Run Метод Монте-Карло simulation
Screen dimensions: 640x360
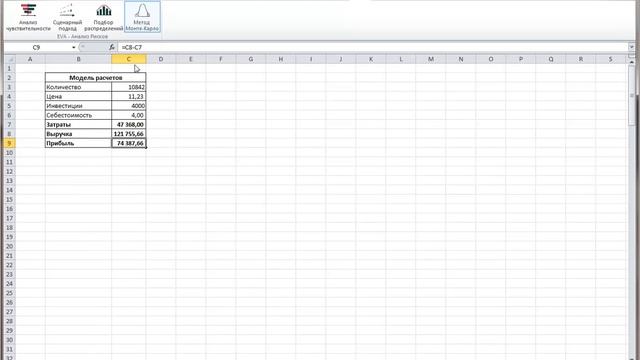pos(142,17)
